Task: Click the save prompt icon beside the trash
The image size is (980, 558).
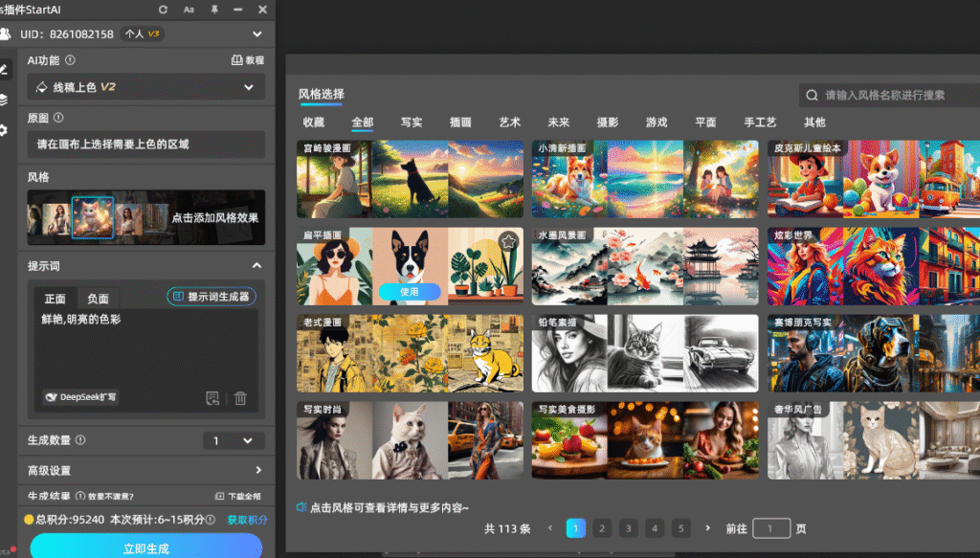Action: 212,397
